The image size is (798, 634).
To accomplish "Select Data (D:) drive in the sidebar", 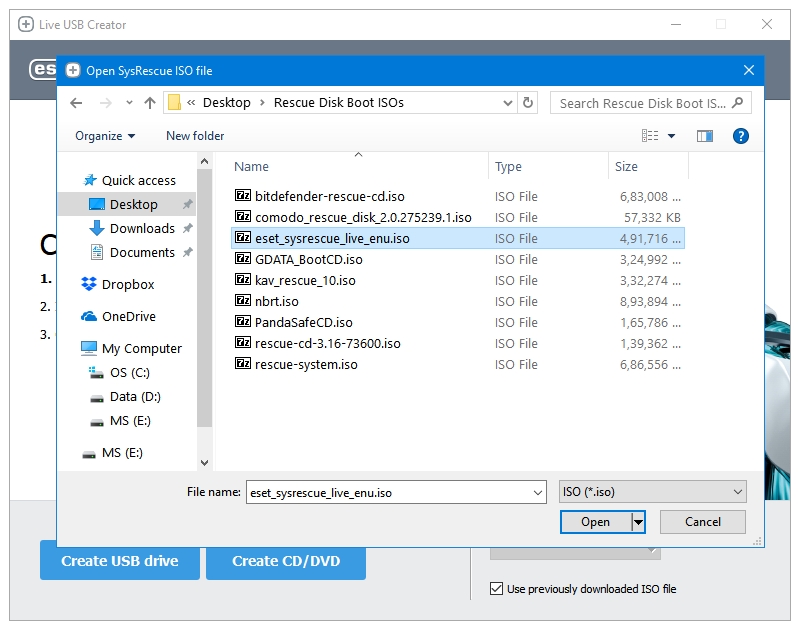I will point(135,397).
